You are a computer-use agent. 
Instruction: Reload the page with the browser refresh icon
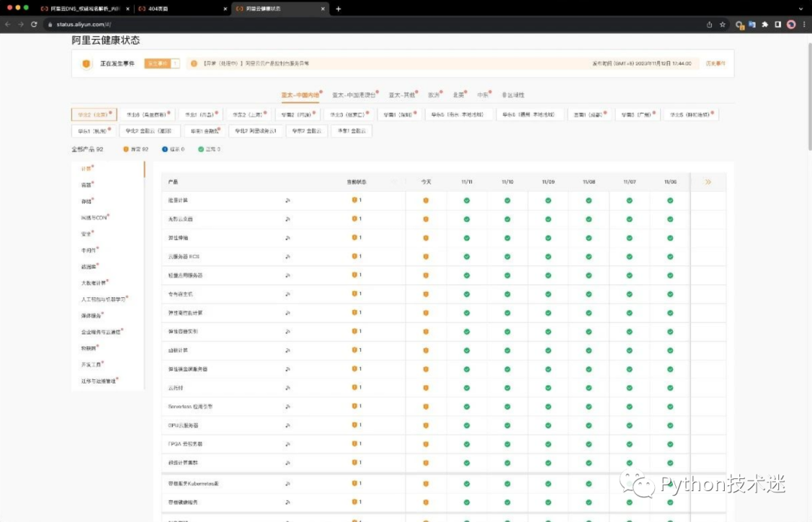pos(34,24)
